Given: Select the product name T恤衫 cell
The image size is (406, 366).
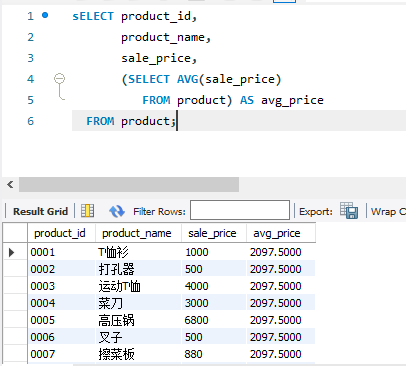Looking at the screenshot, I should pos(138,252).
